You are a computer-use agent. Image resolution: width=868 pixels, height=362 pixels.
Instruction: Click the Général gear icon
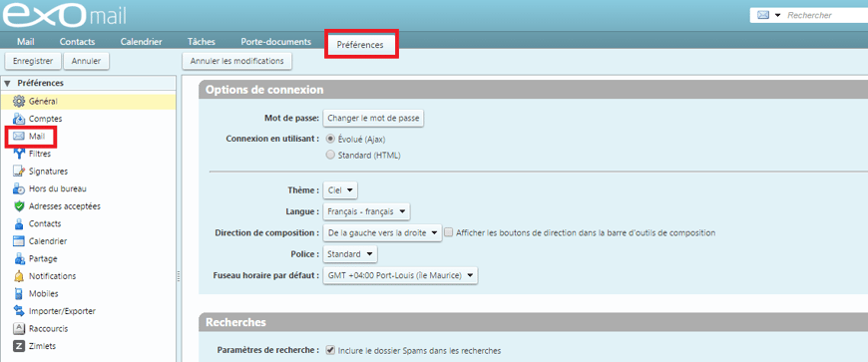19,102
